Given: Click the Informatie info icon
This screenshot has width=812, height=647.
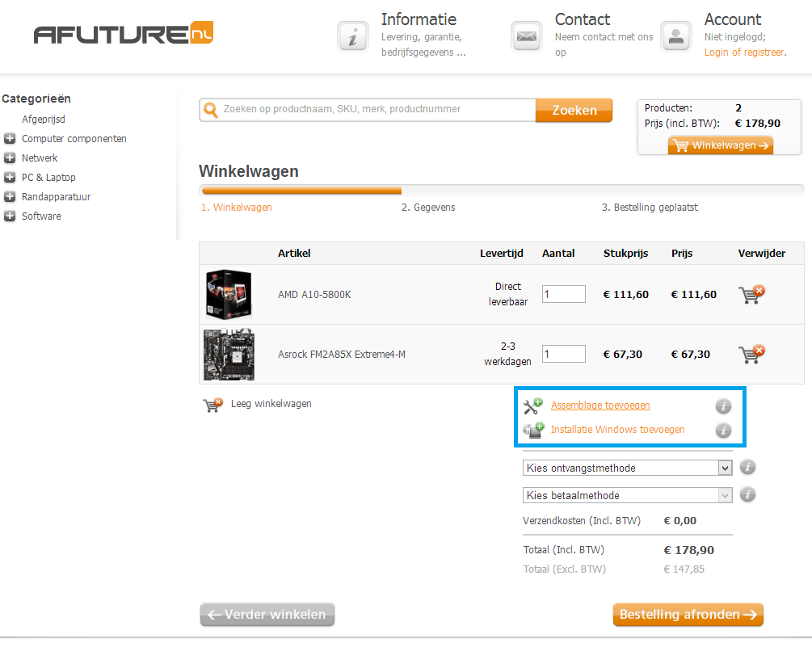Looking at the screenshot, I should (352, 36).
